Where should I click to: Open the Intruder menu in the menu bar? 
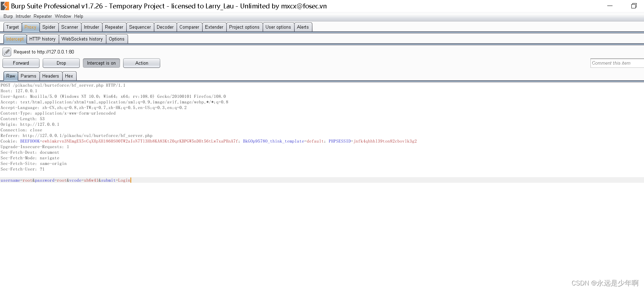tap(23, 16)
